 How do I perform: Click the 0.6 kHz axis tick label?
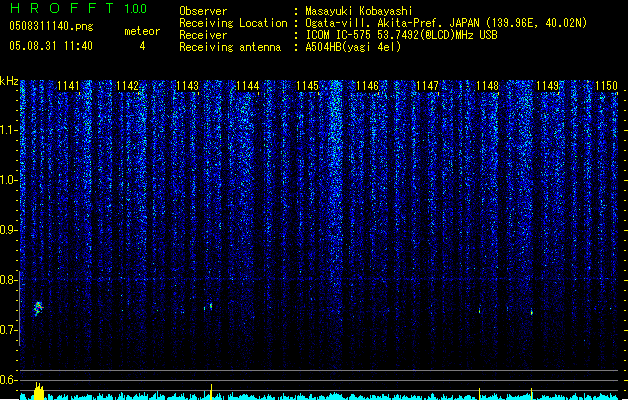[x=8, y=380]
